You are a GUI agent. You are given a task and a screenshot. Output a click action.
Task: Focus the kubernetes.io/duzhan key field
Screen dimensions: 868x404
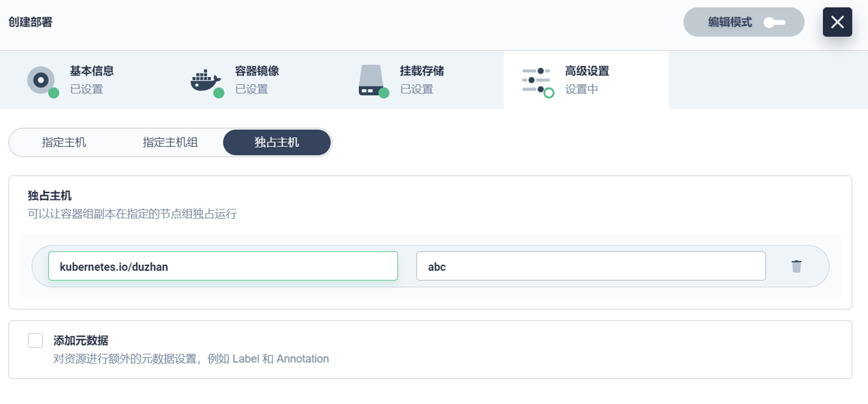click(x=223, y=267)
